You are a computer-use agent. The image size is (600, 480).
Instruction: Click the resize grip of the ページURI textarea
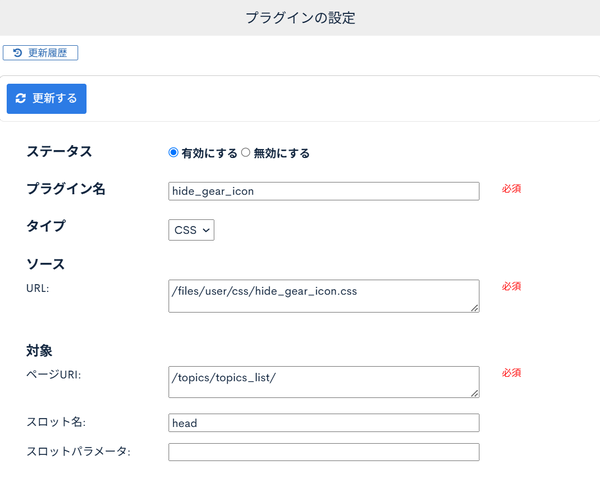[x=474, y=393]
